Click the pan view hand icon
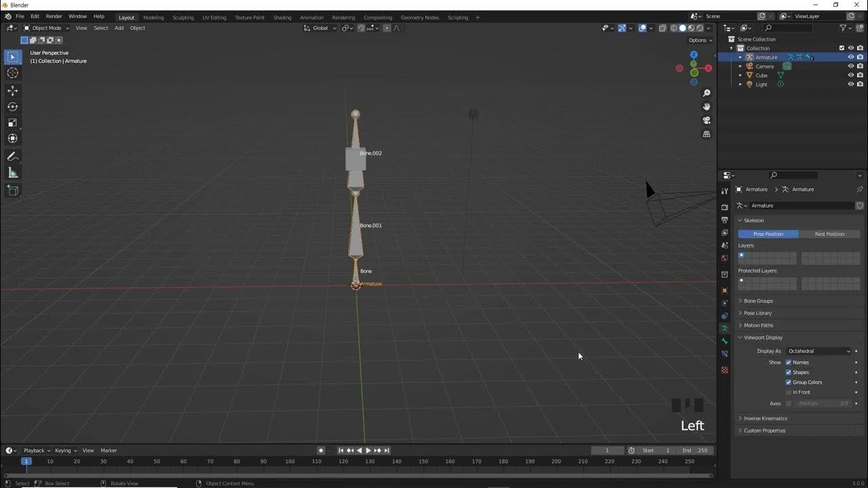The height and width of the screenshot is (488, 868). coord(707,106)
